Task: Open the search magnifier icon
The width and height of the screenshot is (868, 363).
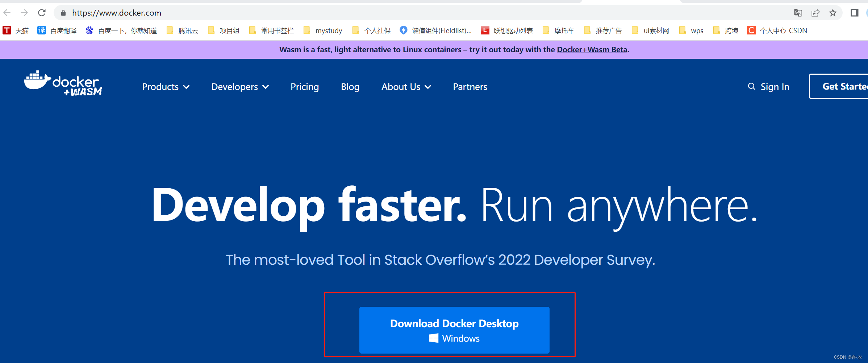Action: point(751,87)
